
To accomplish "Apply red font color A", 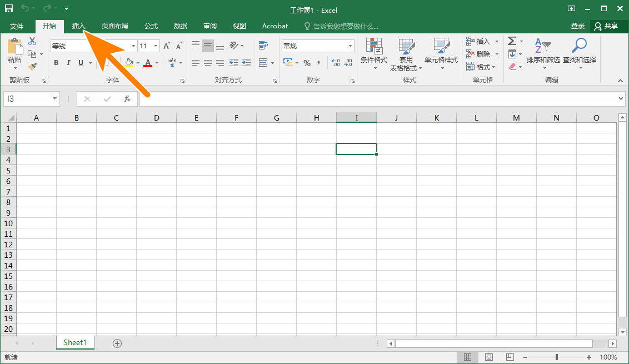I will click(x=148, y=63).
